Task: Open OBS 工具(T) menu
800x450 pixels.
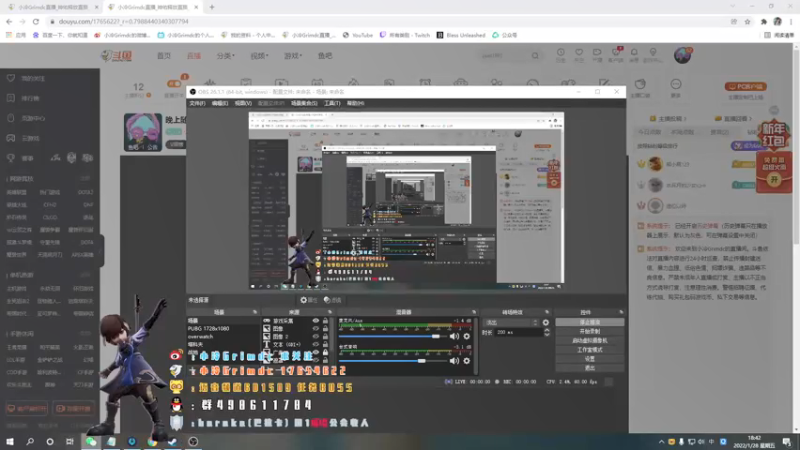Action: pyautogui.click(x=332, y=103)
